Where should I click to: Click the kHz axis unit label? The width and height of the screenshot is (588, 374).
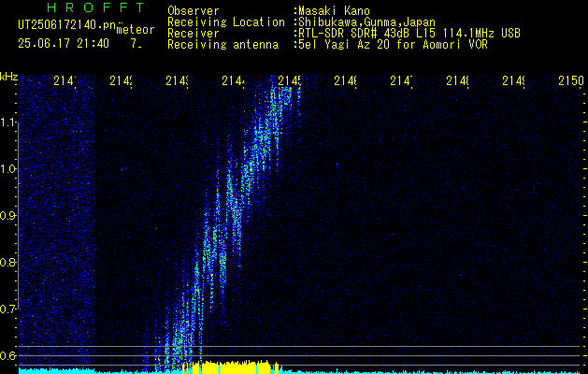[8, 77]
